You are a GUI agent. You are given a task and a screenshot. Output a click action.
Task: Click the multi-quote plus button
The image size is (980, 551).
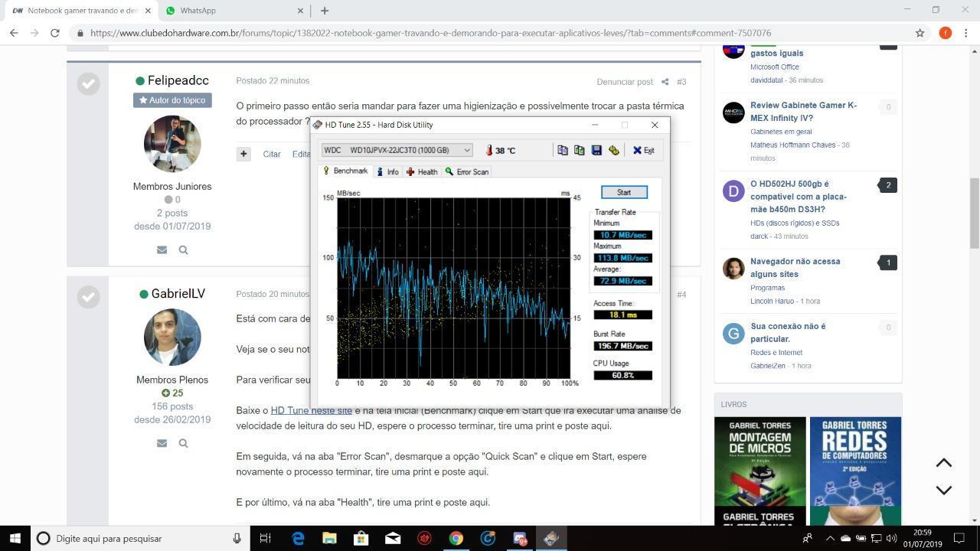tap(243, 154)
